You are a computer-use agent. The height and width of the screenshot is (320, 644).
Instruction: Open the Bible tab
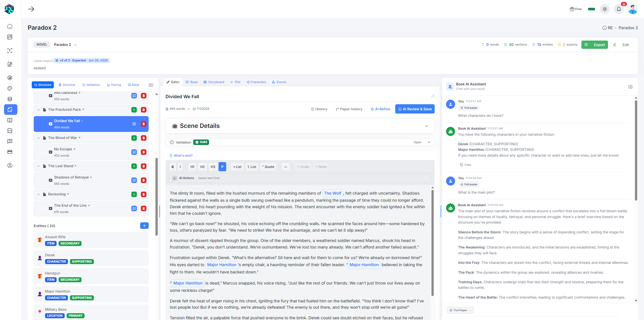coord(134,85)
